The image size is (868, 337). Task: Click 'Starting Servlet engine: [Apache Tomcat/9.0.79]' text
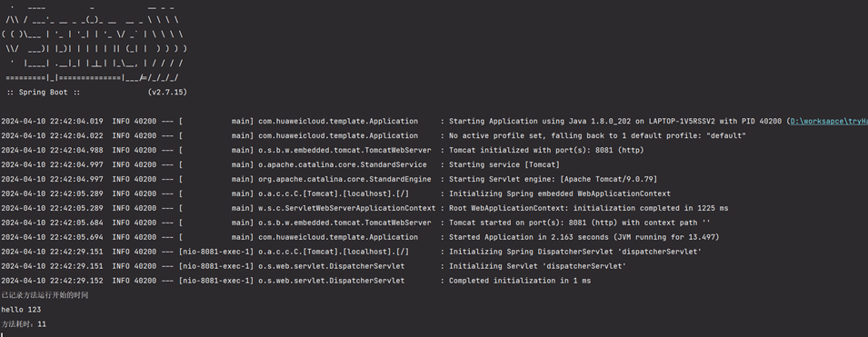coord(553,179)
